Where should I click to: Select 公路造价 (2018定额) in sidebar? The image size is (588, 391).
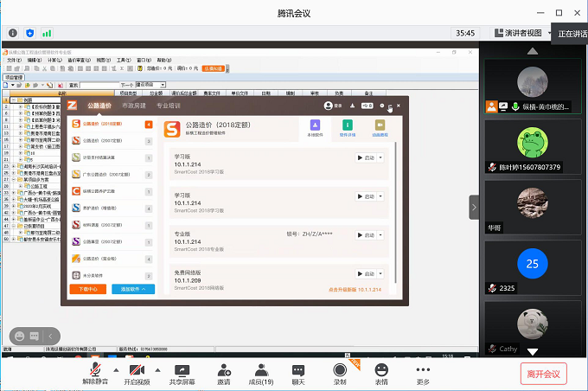tap(112, 124)
